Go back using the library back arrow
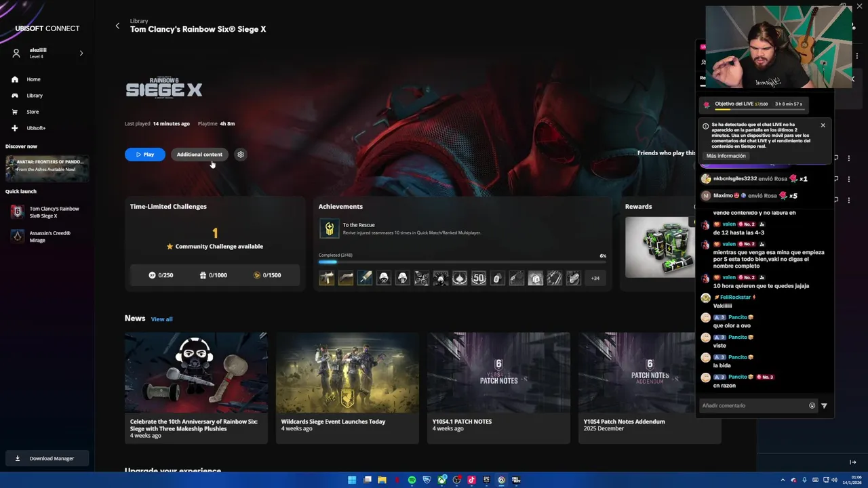This screenshot has width=868, height=488. point(117,26)
